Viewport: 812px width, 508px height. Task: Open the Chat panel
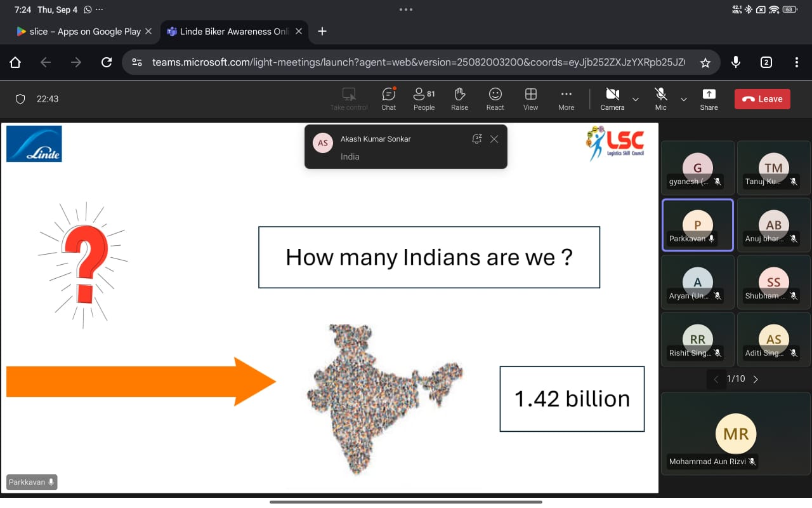point(388,99)
